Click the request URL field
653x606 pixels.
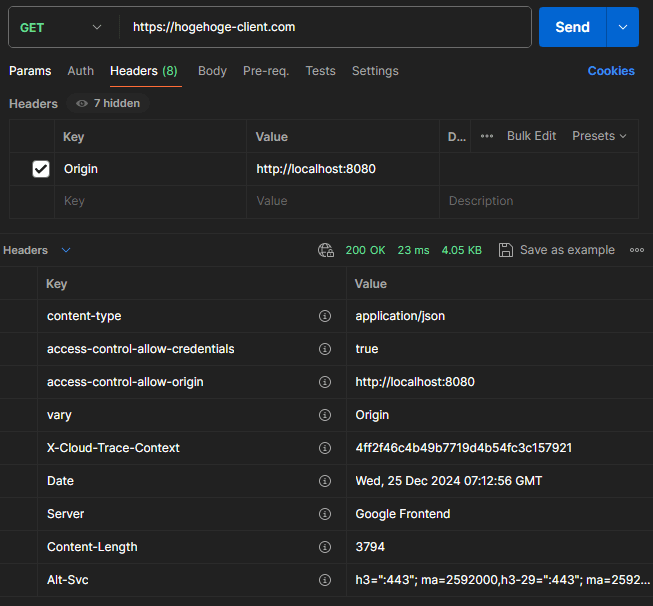coord(325,27)
